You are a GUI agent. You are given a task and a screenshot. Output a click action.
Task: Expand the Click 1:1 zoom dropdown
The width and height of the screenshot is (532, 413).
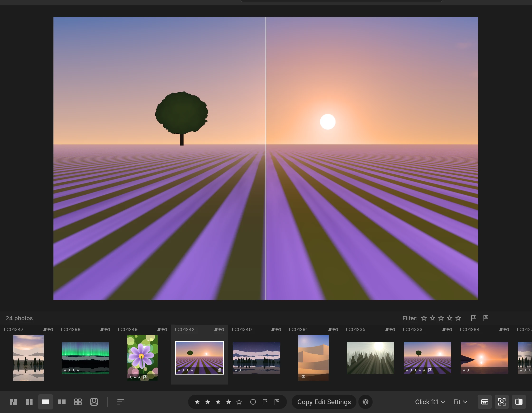point(430,402)
